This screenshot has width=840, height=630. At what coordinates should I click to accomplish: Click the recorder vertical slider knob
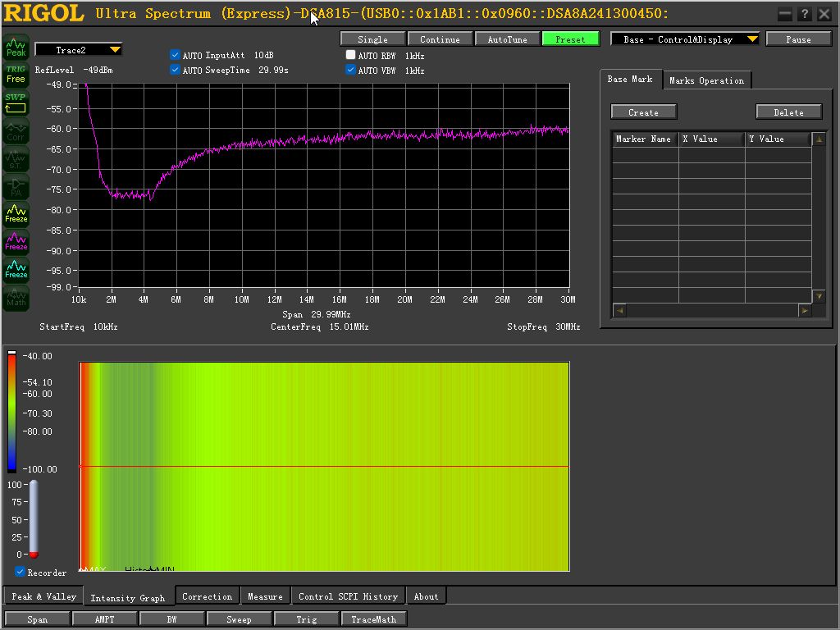coord(34,555)
